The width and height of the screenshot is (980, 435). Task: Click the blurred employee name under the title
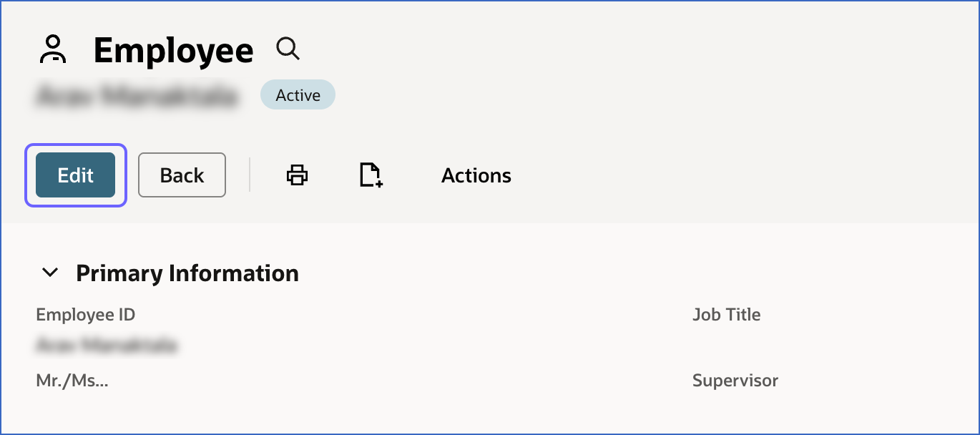[136, 96]
